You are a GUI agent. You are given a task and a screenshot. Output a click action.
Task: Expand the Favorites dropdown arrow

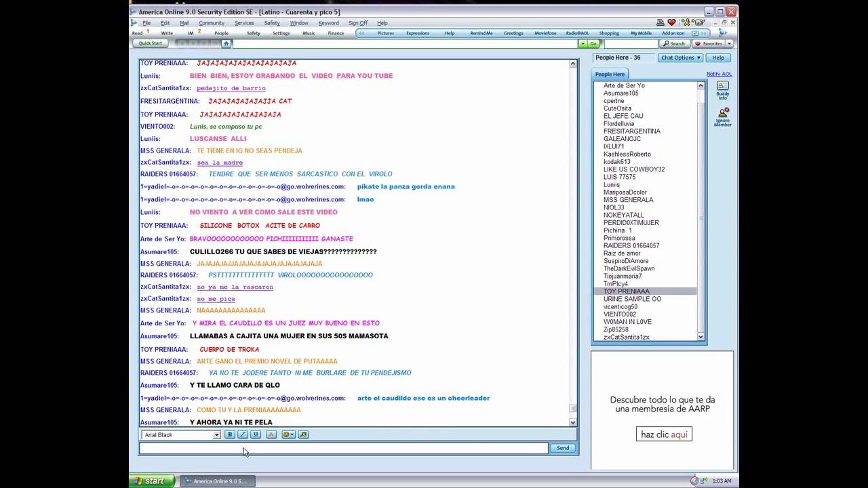(x=729, y=43)
